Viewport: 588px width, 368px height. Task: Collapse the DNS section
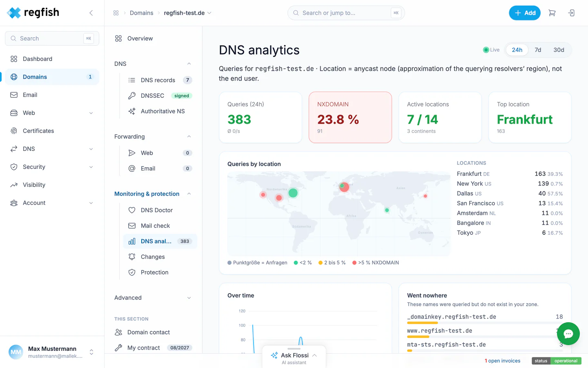pyautogui.click(x=189, y=64)
